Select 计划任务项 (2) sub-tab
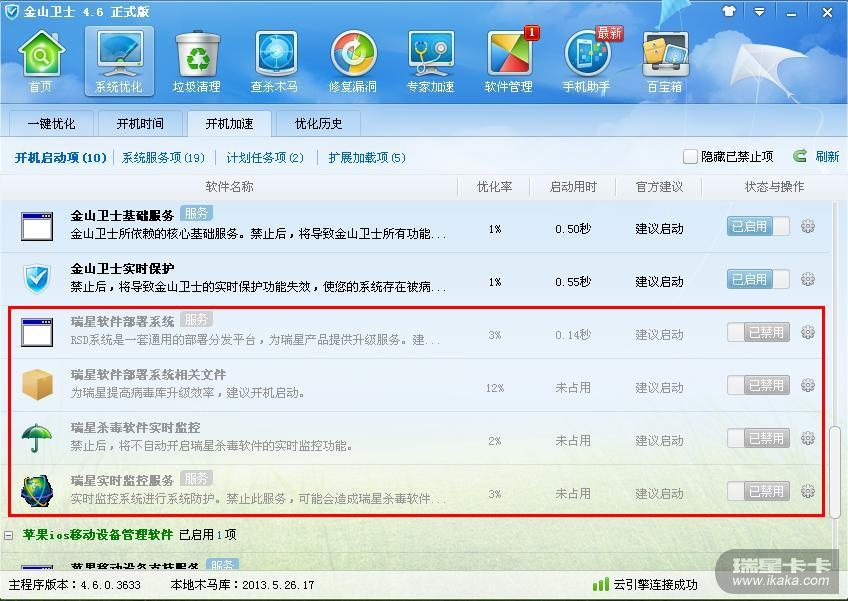The image size is (848, 601). pyautogui.click(x=265, y=157)
